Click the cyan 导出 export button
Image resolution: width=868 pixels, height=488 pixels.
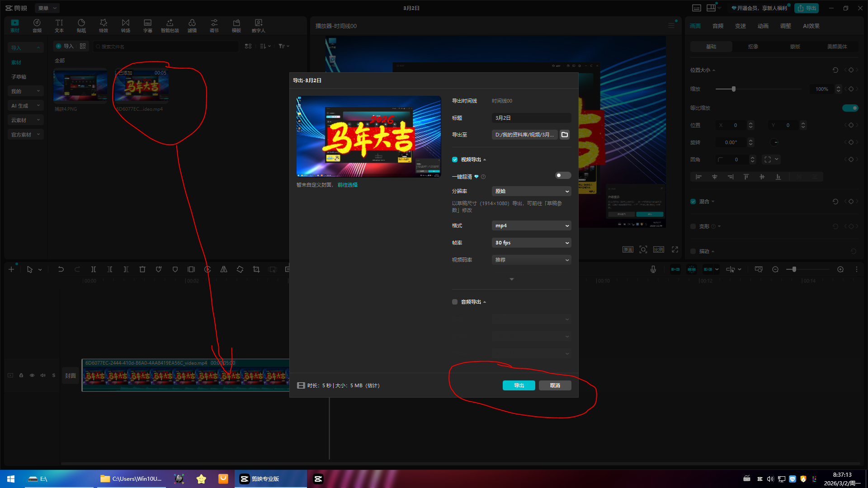tap(519, 385)
